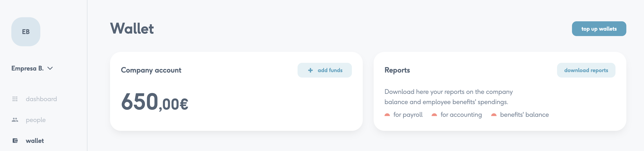Click the EB company avatar
The width and height of the screenshot is (644, 151).
[26, 32]
